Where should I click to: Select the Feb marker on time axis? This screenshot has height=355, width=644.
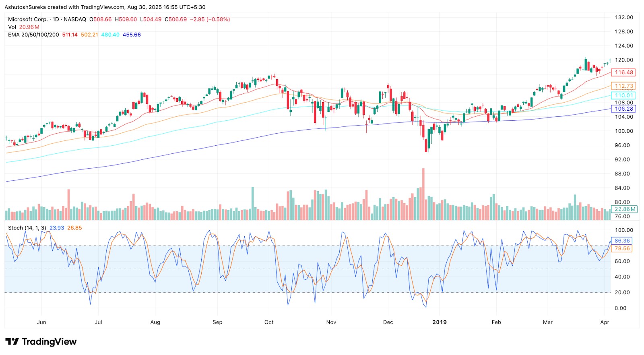coord(496,322)
